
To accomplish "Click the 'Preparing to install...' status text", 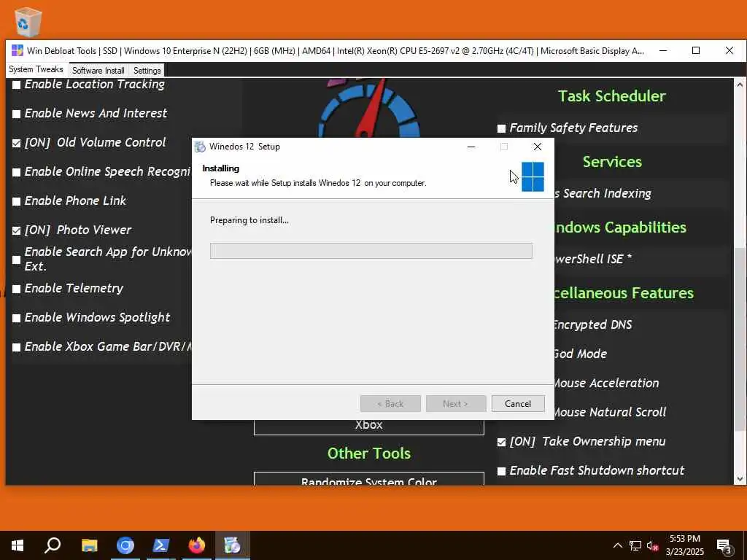I will (x=249, y=220).
